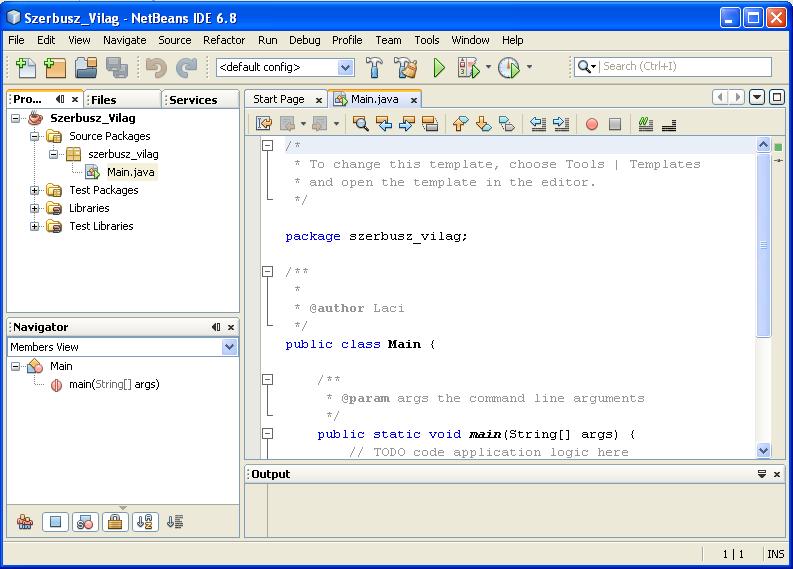Run the main project with green arrow
Screen dimensions: 793x569
(438, 68)
